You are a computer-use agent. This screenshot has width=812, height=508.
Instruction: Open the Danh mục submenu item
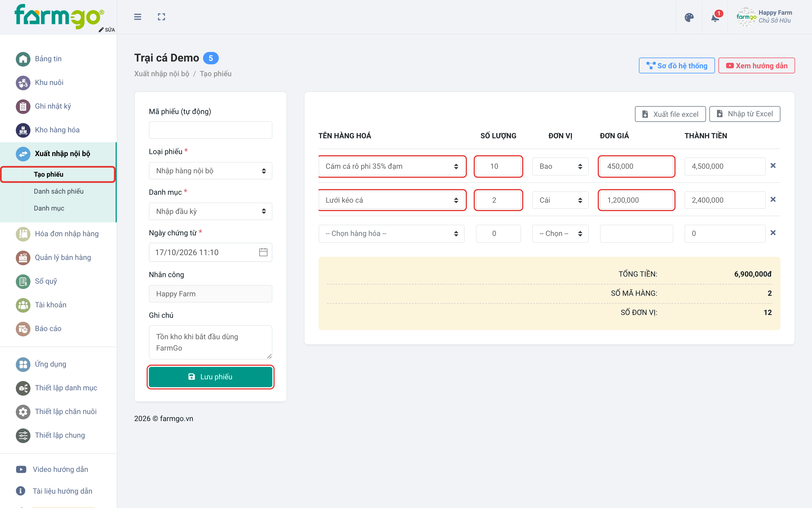click(49, 208)
